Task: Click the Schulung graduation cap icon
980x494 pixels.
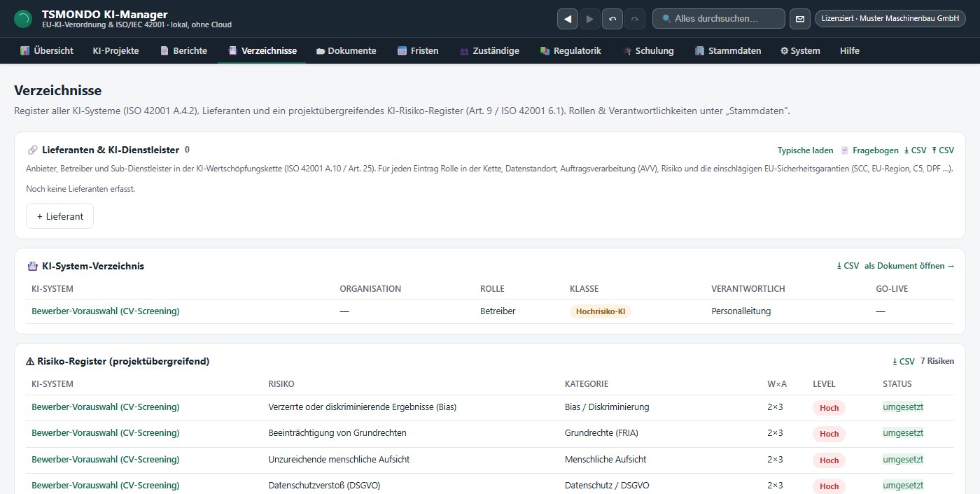Action: click(x=627, y=51)
